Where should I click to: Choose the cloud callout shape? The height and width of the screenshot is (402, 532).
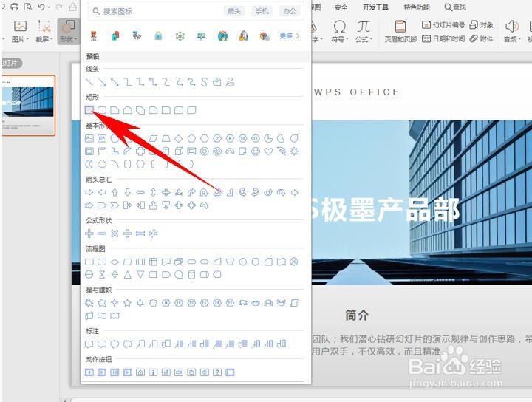coord(128,344)
